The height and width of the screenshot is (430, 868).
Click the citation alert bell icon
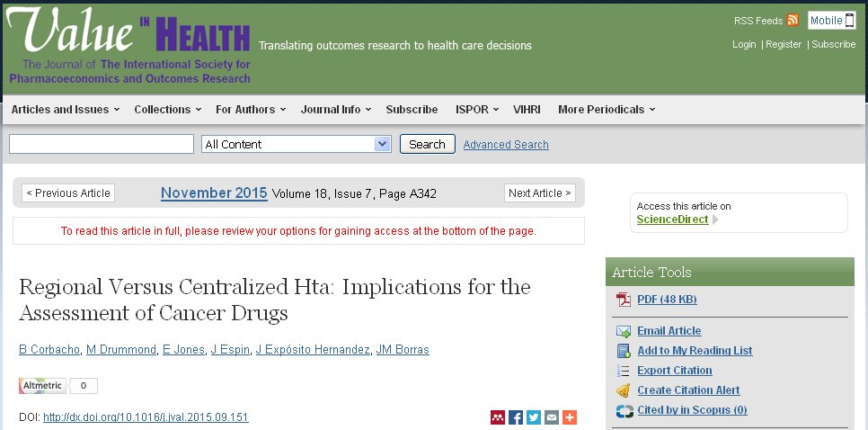point(624,390)
